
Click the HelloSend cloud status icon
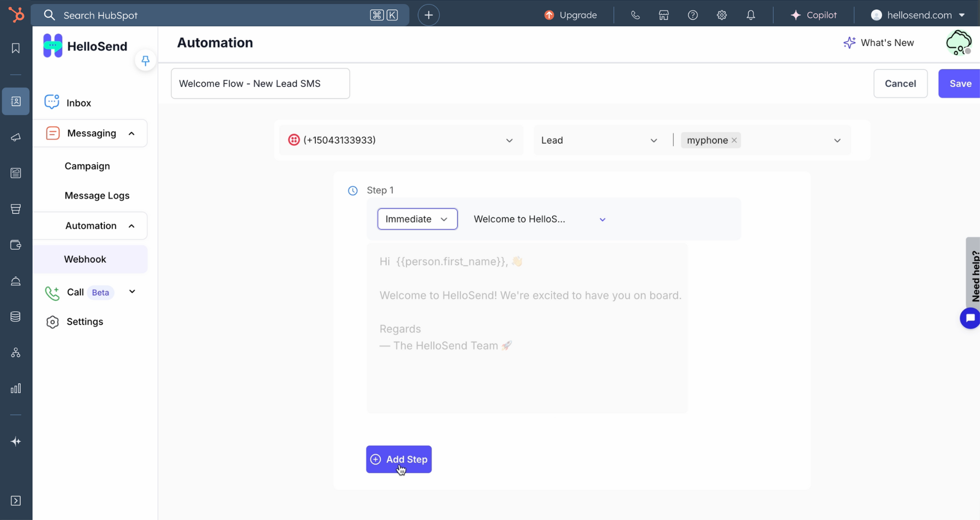pyautogui.click(x=958, y=43)
